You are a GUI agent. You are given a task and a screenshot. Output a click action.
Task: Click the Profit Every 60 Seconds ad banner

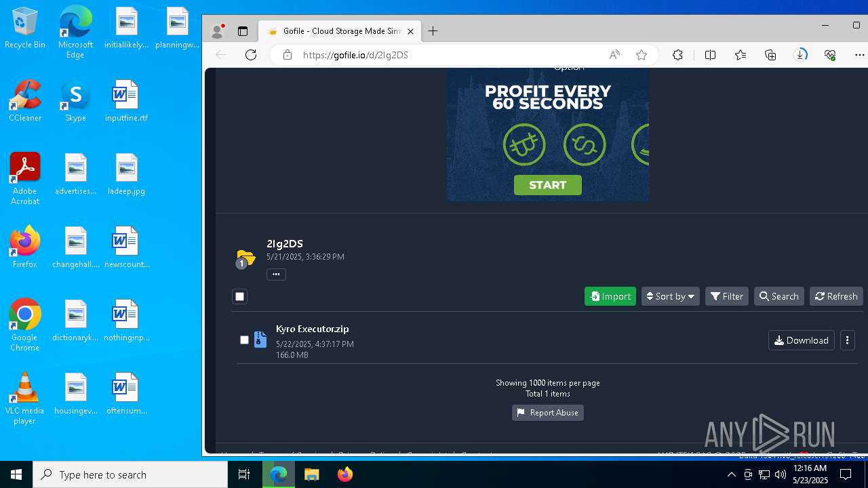tap(548, 134)
